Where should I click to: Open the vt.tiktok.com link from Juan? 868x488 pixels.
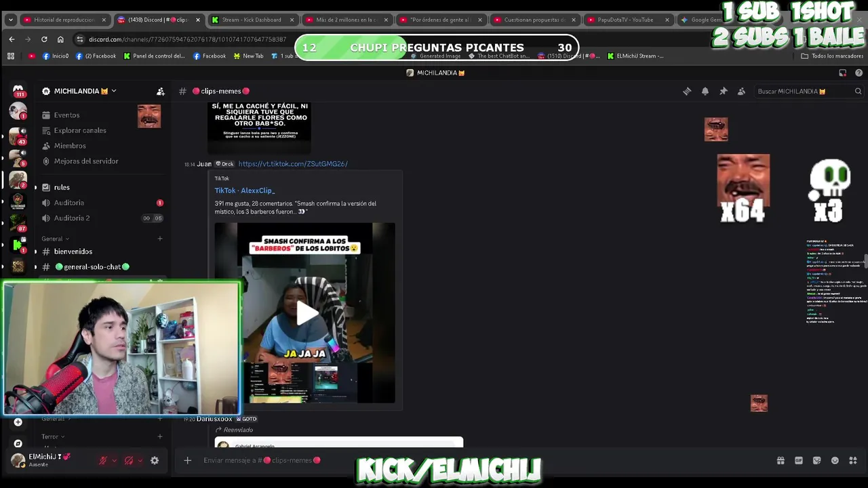293,164
